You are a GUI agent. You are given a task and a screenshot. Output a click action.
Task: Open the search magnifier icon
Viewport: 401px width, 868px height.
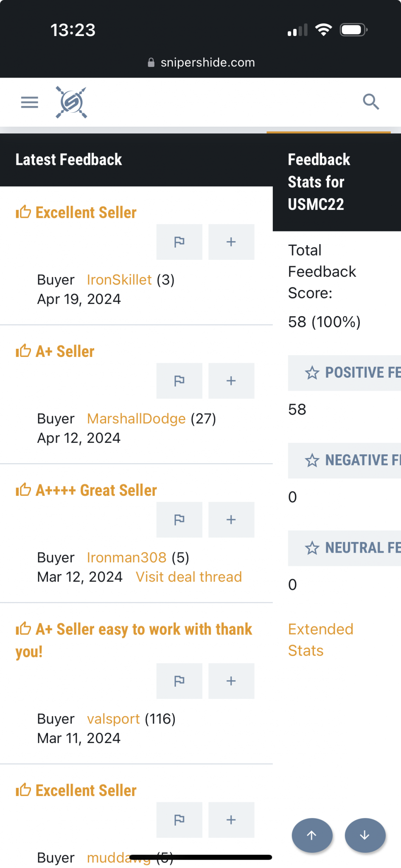click(371, 102)
